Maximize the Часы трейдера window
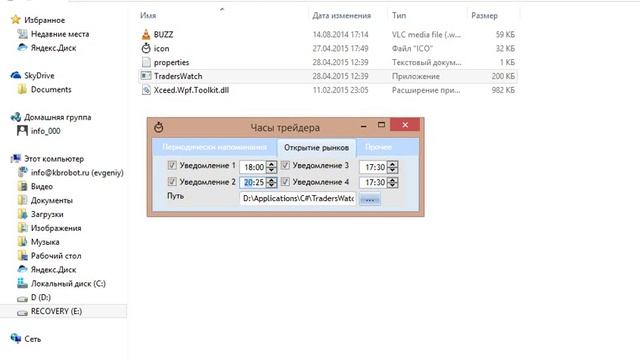 click(381, 125)
